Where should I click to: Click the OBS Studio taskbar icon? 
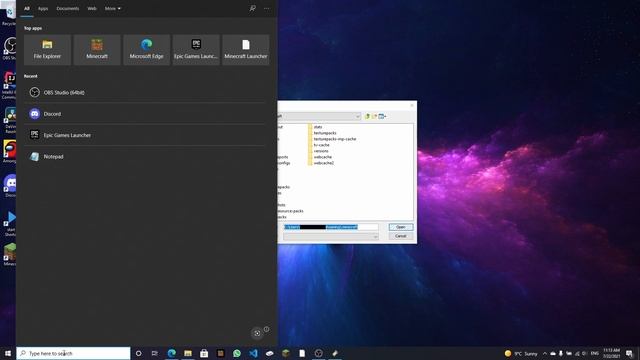pyautogui.click(x=319, y=353)
